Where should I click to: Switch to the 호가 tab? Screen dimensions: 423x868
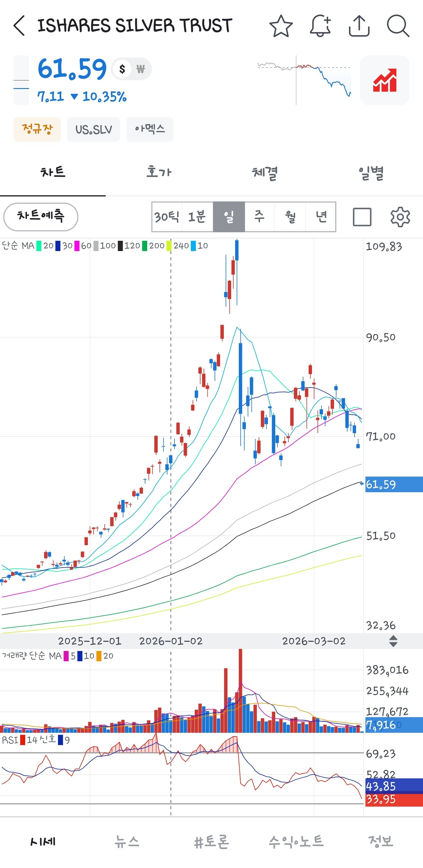(x=159, y=173)
